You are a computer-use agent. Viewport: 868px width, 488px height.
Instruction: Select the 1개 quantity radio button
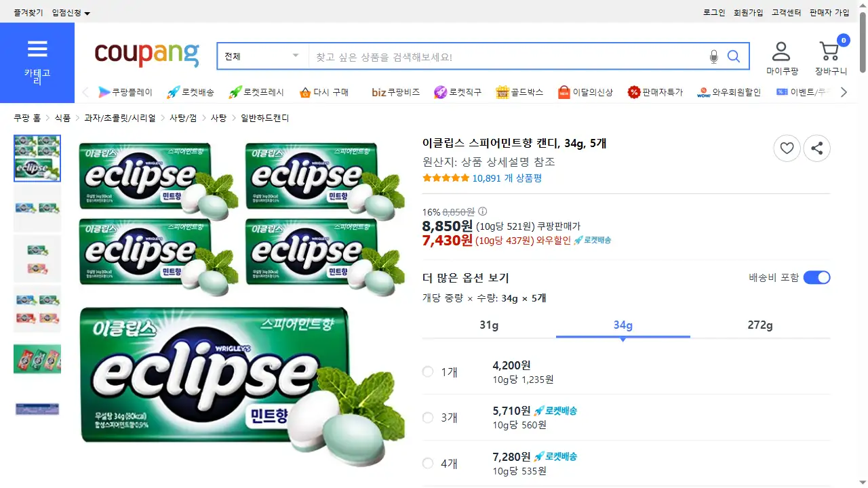click(428, 371)
